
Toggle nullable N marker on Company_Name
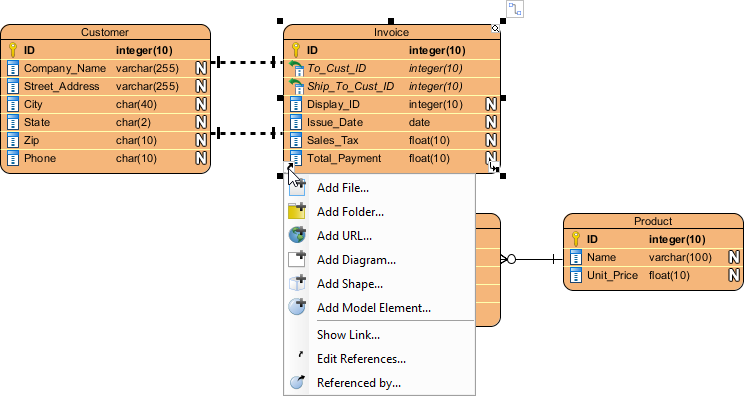(x=201, y=68)
